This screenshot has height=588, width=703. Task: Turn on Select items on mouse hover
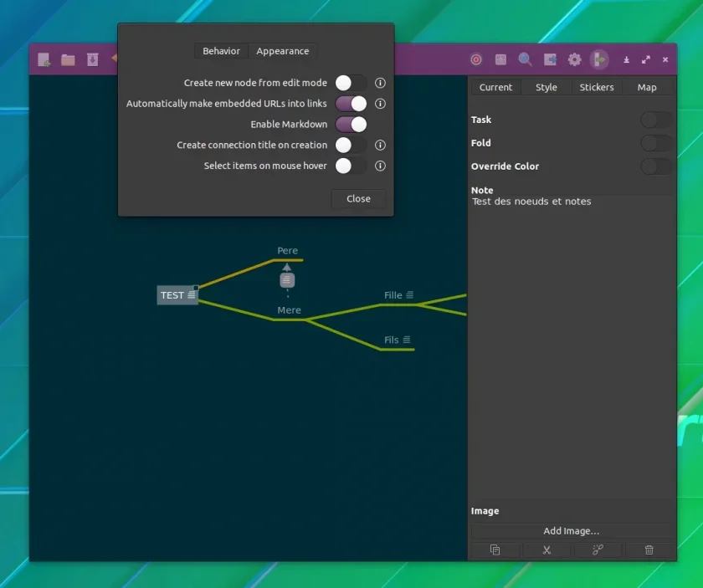point(351,166)
